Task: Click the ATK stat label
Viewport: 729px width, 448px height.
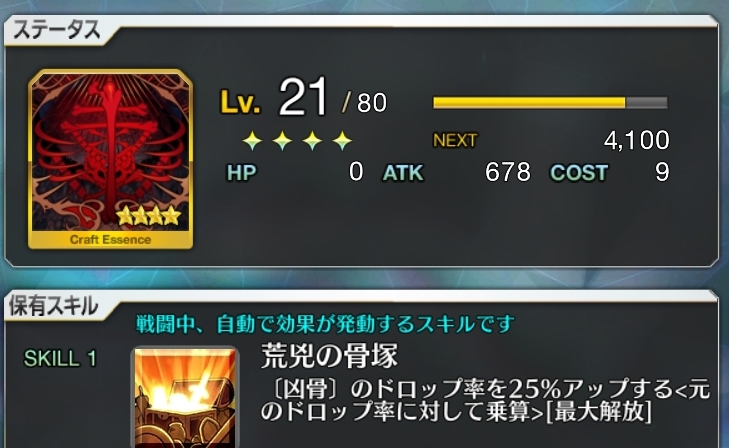Action: tap(403, 173)
